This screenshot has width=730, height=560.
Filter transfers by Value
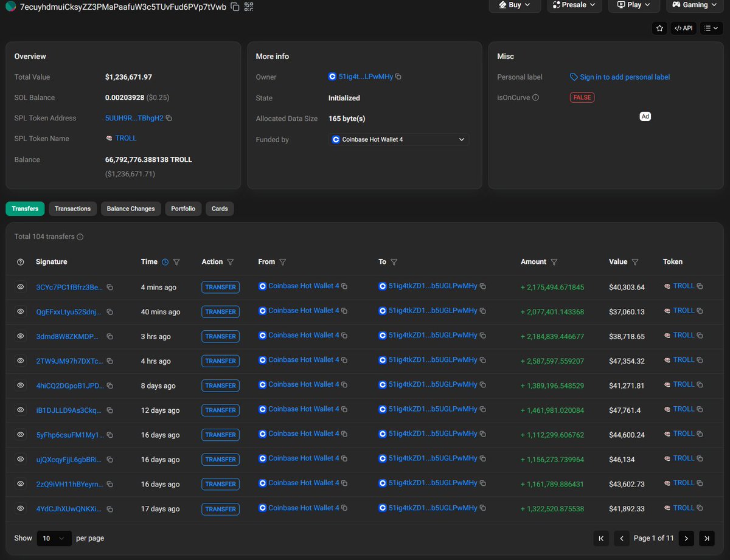(635, 262)
